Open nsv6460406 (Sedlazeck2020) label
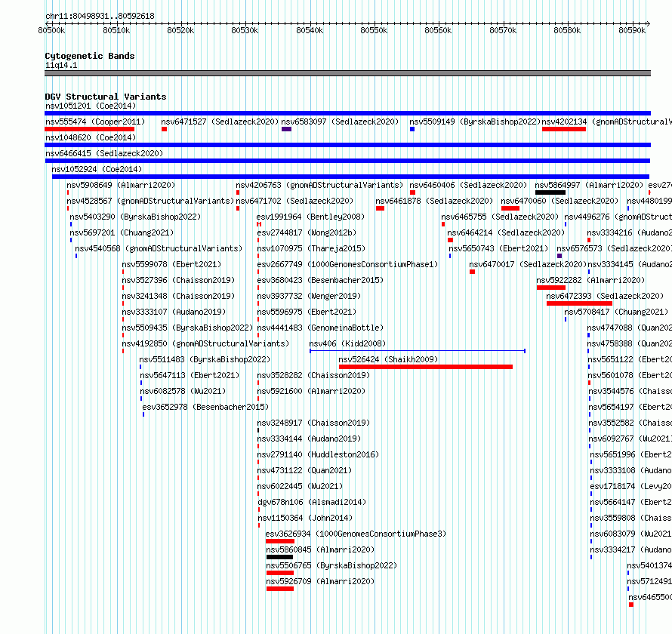The width and height of the screenshot is (672, 634). tap(468, 185)
